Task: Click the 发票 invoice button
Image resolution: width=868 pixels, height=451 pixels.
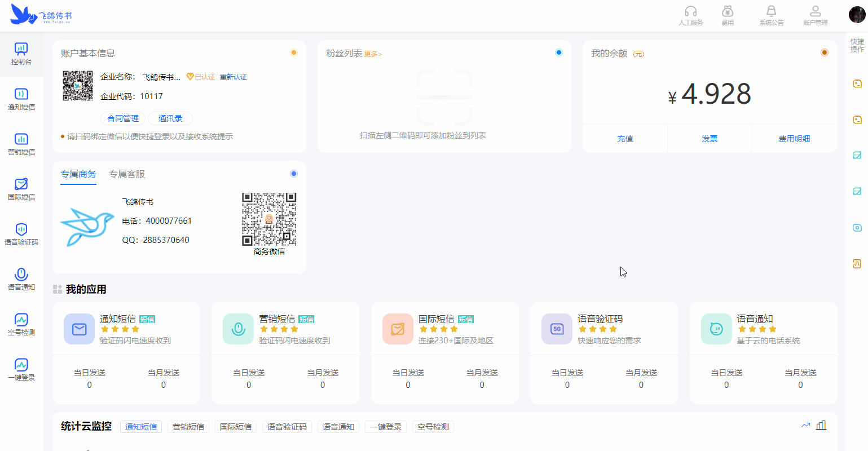Action: click(710, 139)
